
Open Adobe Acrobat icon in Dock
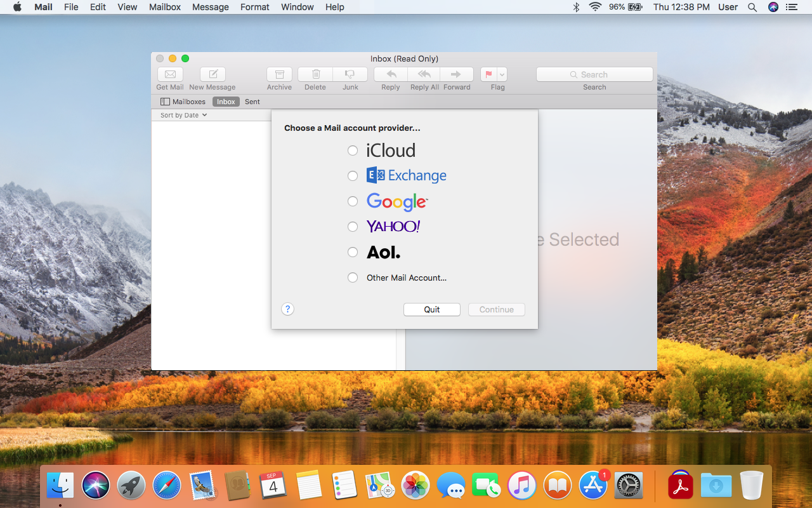tap(681, 486)
